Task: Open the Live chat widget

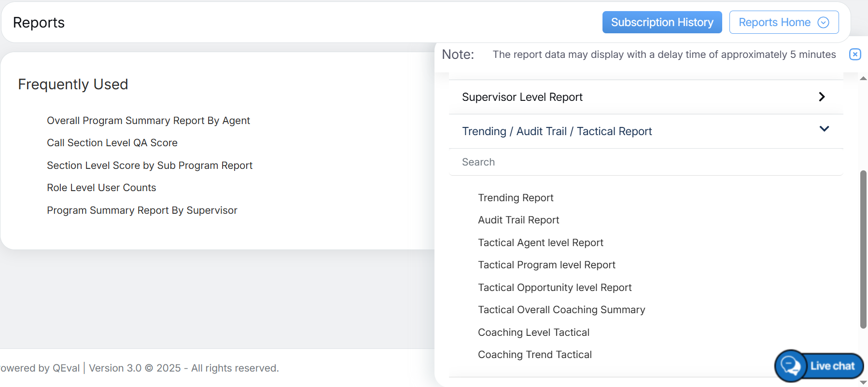Action: 819,366
